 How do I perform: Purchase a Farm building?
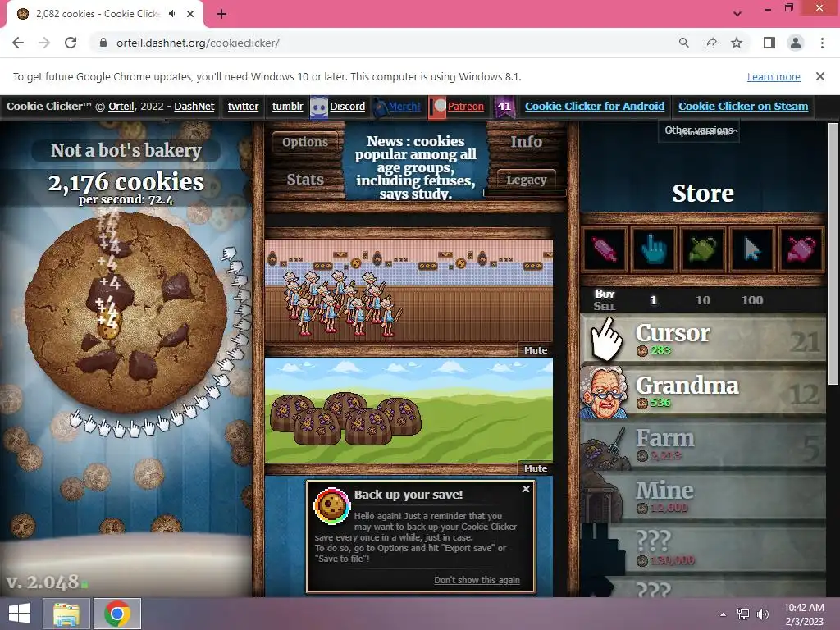[703, 445]
